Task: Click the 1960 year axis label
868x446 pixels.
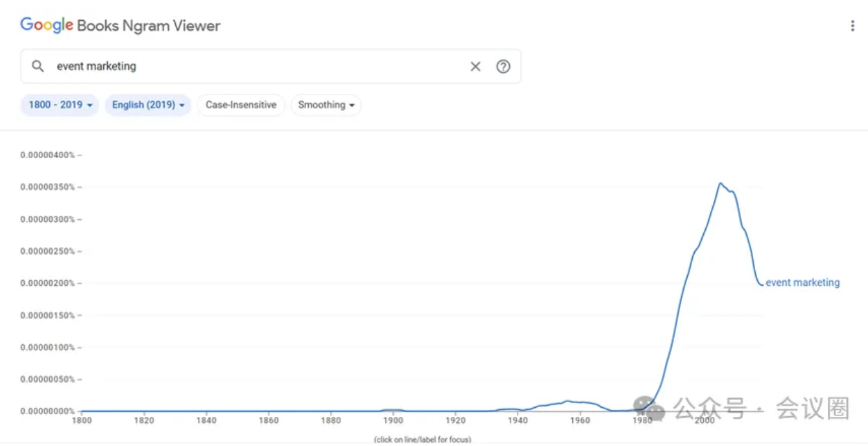Action: (580, 421)
